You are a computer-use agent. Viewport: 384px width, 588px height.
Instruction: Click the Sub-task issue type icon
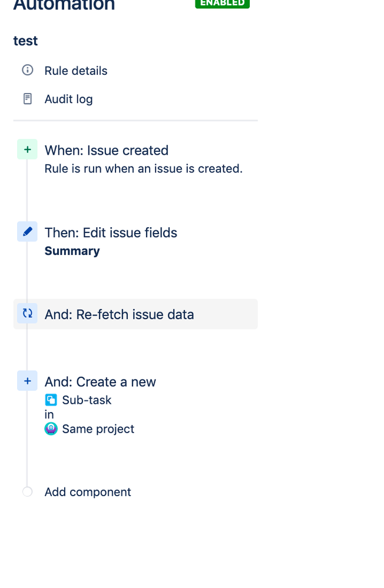tap(51, 400)
